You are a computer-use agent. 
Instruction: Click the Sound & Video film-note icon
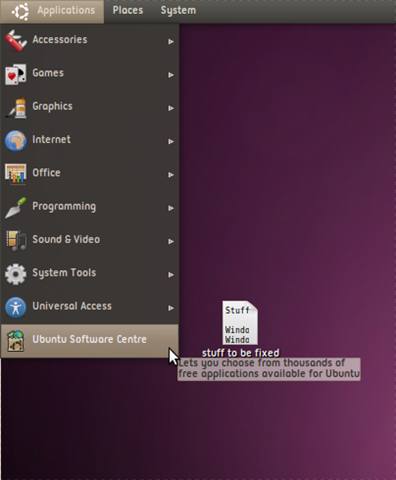point(16,241)
